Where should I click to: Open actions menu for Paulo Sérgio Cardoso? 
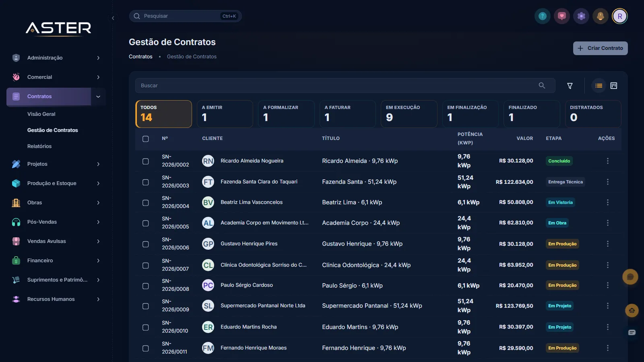(x=608, y=285)
